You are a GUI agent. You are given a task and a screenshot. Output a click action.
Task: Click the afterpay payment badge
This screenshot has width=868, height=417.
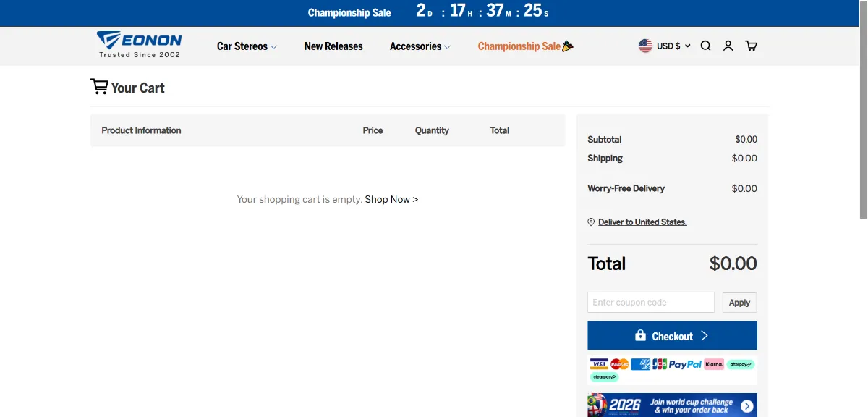click(741, 364)
